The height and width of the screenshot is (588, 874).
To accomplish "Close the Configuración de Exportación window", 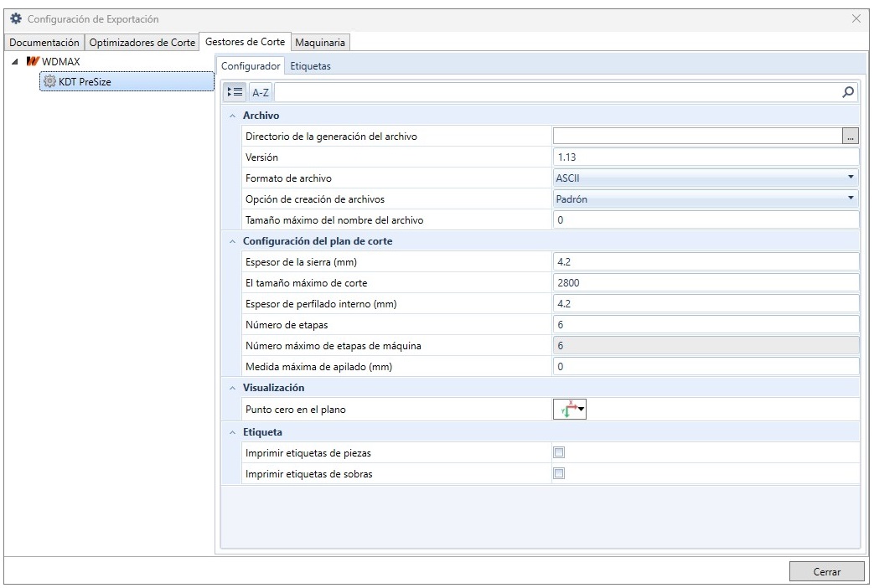I will [856, 18].
